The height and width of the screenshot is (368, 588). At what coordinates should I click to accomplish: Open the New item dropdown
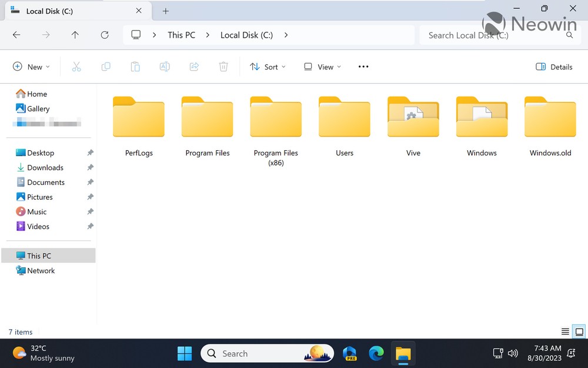tap(32, 67)
